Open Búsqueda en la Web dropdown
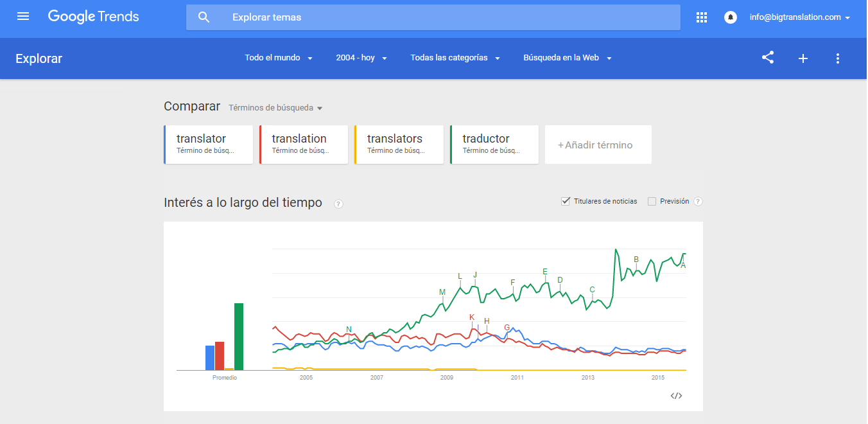 click(x=568, y=58)
